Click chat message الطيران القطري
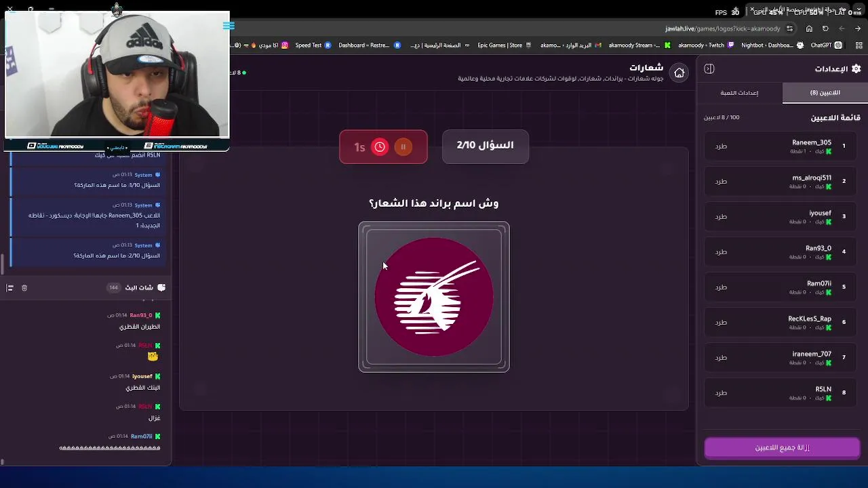The image size is (868, 488). [140, 327]
